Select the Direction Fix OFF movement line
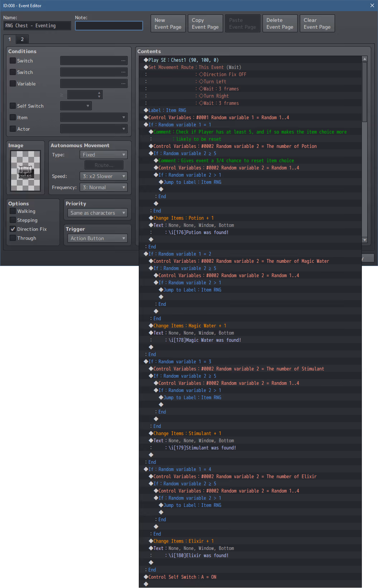 click(251, 74)
